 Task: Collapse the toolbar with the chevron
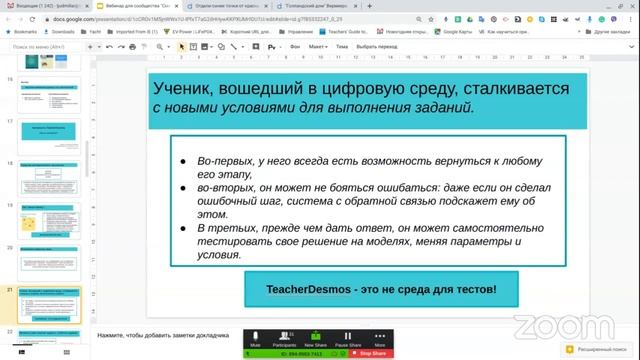pos(632,47)
